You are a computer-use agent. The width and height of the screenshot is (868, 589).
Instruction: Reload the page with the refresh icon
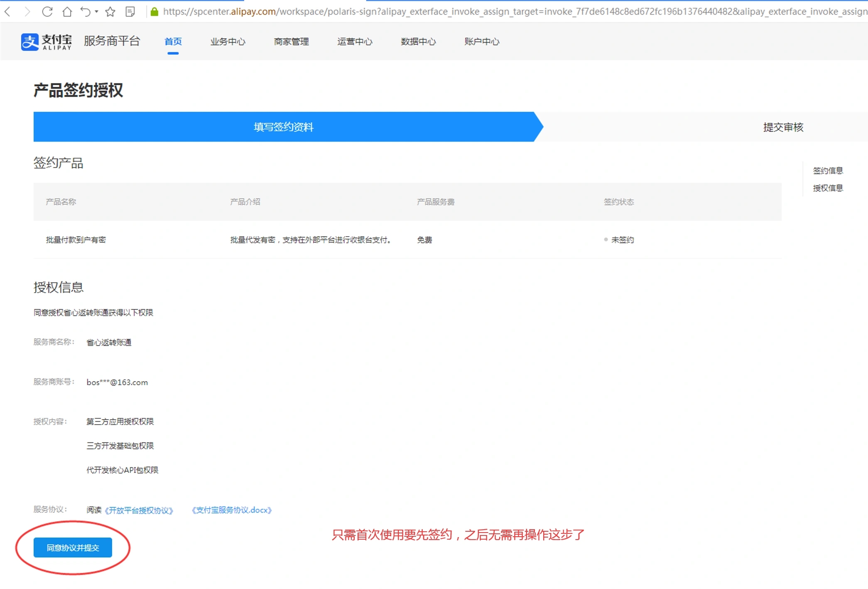[47, 12]
